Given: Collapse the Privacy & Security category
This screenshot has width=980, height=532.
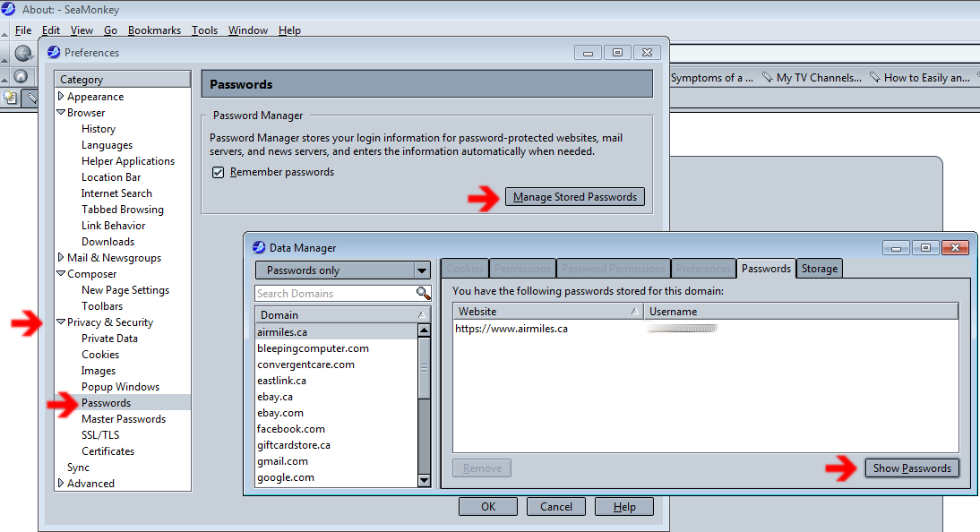Looking at the screenshot, I should (61, 322).
